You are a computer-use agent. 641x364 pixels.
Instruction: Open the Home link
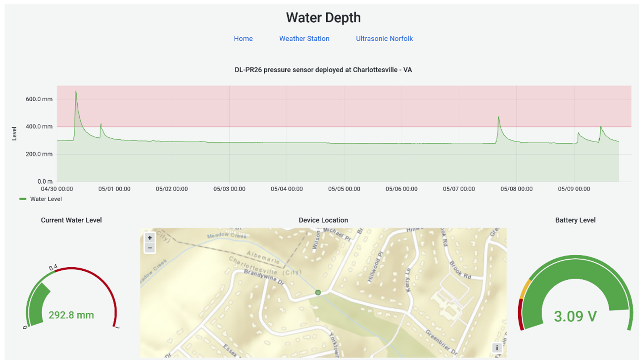pos(243,39)
